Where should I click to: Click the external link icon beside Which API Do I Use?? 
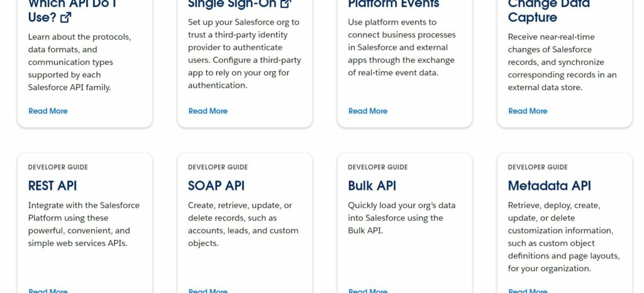(65, 18)
